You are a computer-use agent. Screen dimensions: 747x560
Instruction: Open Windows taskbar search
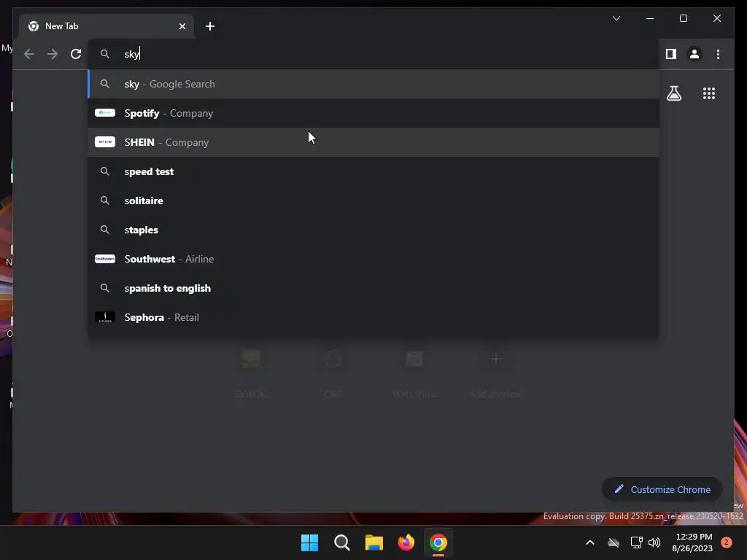[x=341, y=542]
